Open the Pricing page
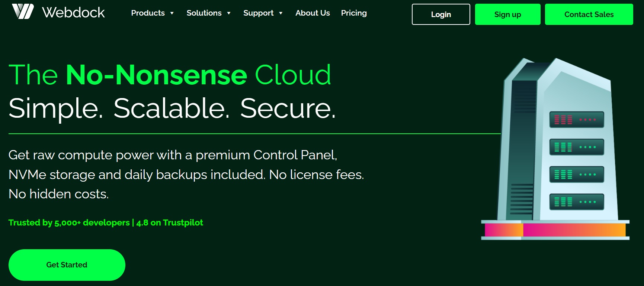The image size is (644, 286). (x=354, y=13)
